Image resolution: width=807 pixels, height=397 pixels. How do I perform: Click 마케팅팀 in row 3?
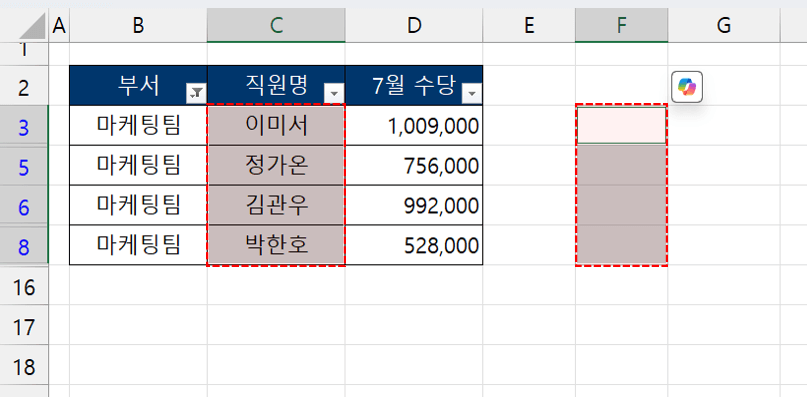click(x=138, y=126)
